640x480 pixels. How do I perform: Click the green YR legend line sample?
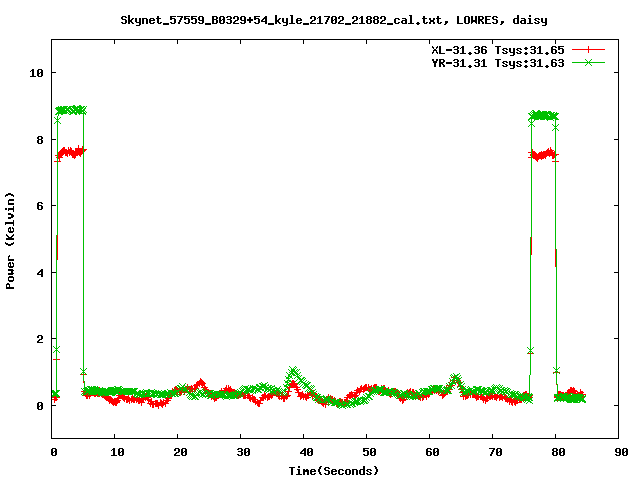tap(588, 62)
